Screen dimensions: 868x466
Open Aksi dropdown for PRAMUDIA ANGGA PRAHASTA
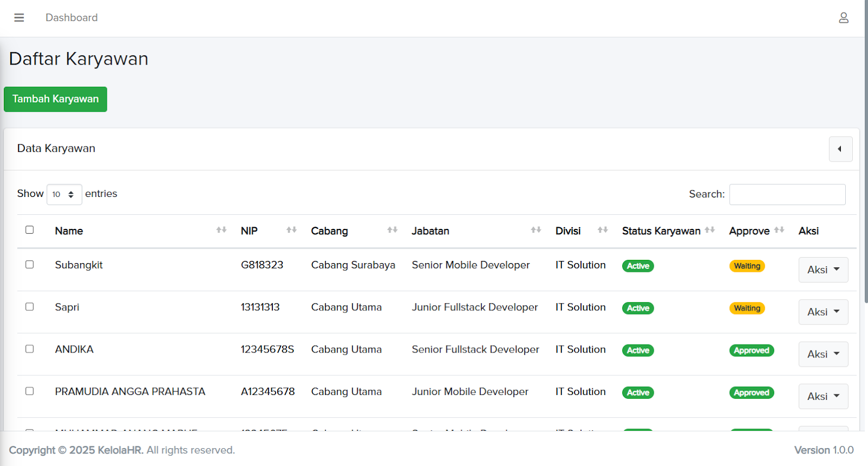pyautogui.click(x=822, y=397)
